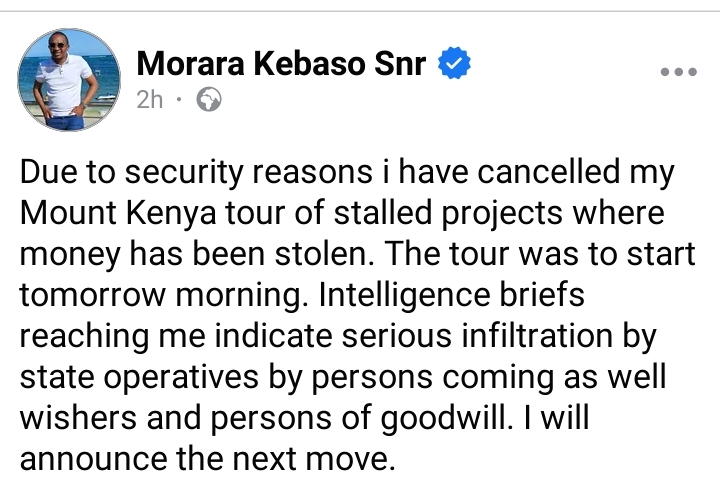Open the three-dot post options menu

click(x=679, y=72)
